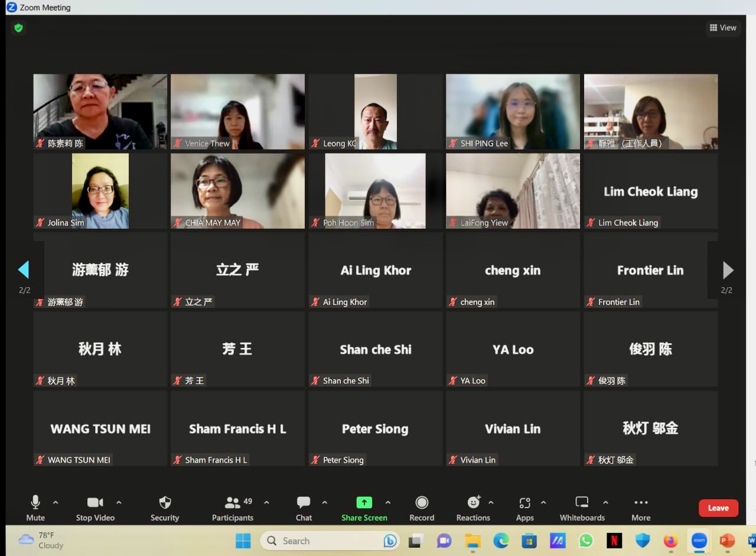This screenshot has width=756, height=556.
Task: Open the Zoom Apps panel
Action: pyautogui.click(x=524, y=508)
